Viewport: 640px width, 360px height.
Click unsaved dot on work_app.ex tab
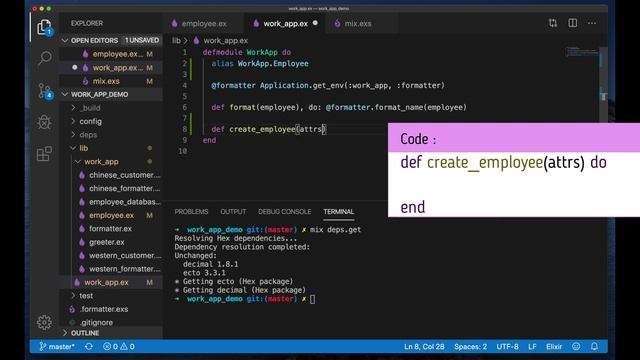(315, 23)
